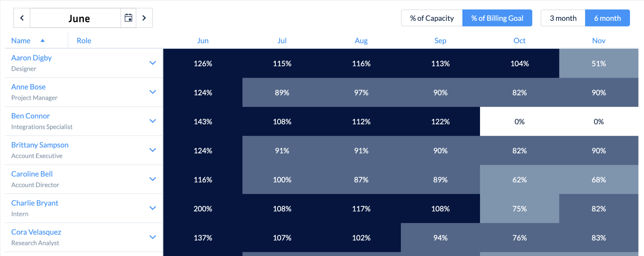Switch to % of Capacity view
The height and width of the screenshot is (256, 644).
tap(432, 18)
